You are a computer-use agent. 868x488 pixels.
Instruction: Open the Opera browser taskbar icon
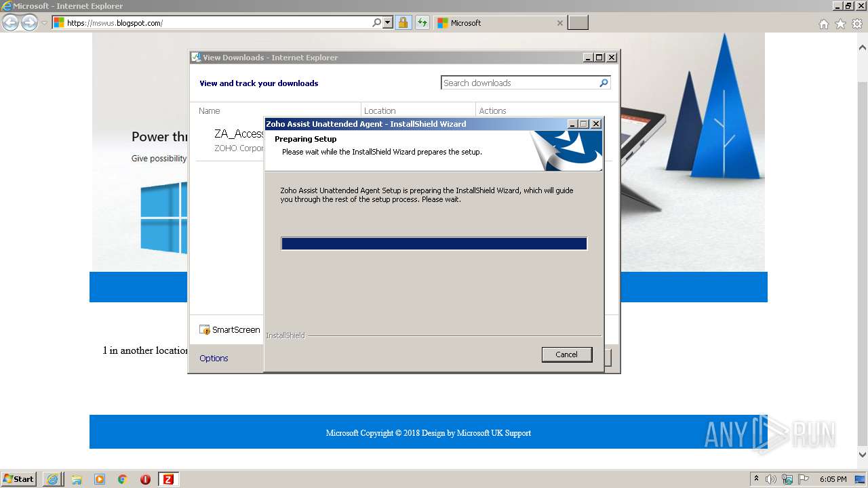(x=145, y=479)
